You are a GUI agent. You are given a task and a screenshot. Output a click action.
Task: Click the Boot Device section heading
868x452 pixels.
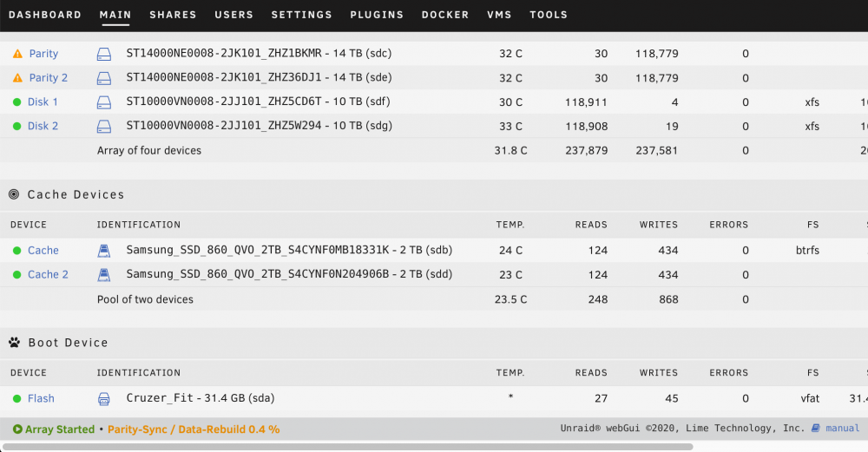click(68, 343)
